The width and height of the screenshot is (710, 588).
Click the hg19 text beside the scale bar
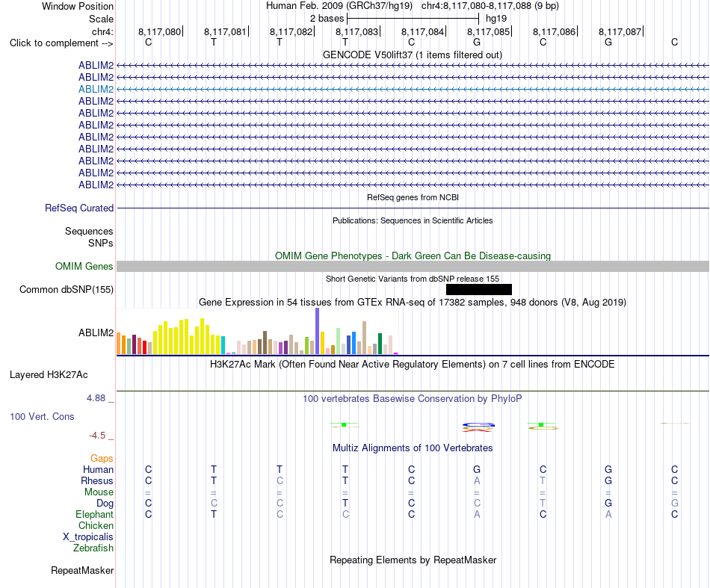tap(496, 19)
